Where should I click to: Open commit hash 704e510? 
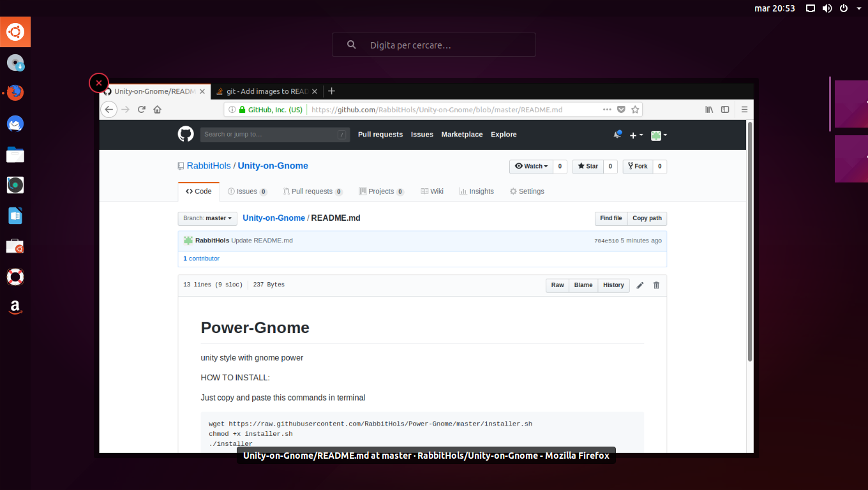tap(606, 241)
